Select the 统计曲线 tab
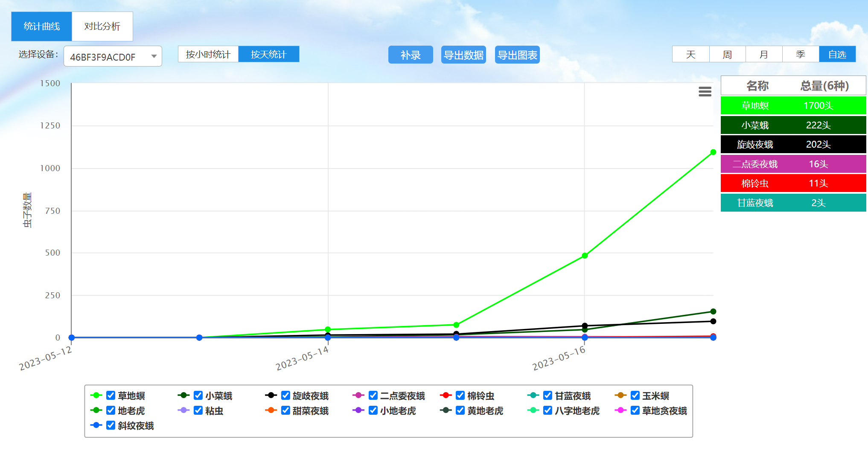The width and height of the screenshot is (868, 451). pyautogui.click(x=42, y=26)
